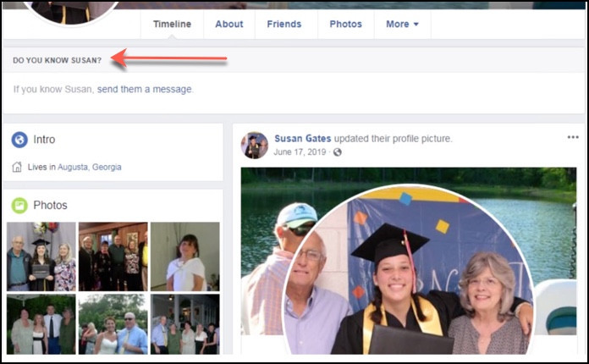This screenshot has height=364, width=589.
Task: Click the home icon beside Lives in
Action: point(17,167)
